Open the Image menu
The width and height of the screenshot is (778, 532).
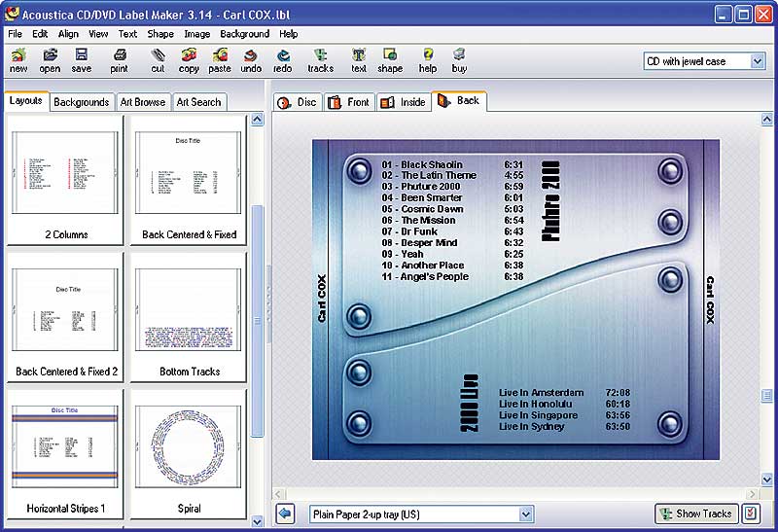pyautogui.click(x=197, y=34)
